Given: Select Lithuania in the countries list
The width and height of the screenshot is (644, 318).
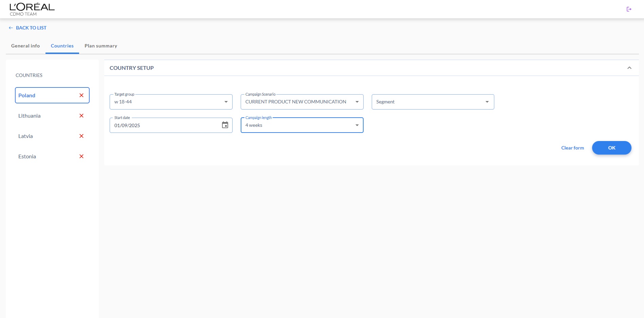Looking at the screenshot, I should tap(30, 116).
